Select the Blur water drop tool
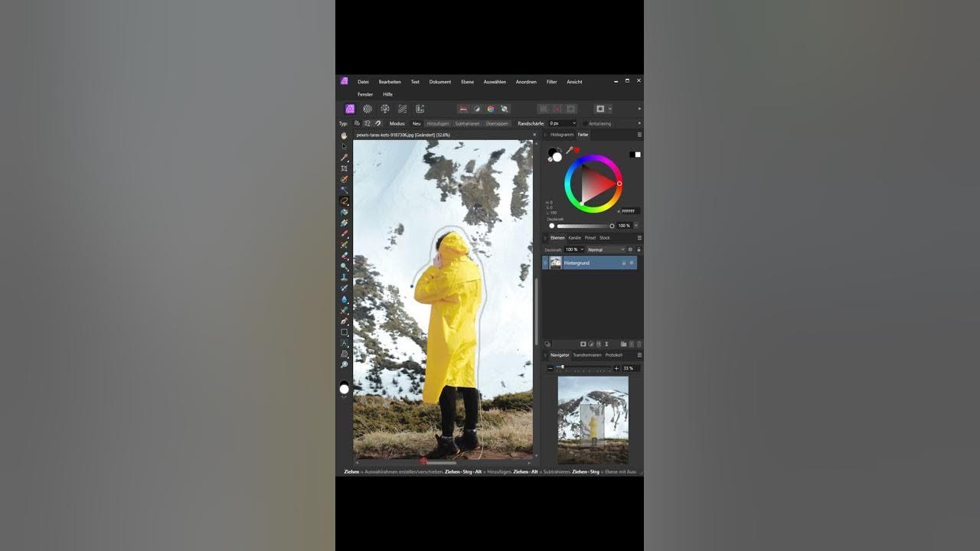 click(344, 299)
